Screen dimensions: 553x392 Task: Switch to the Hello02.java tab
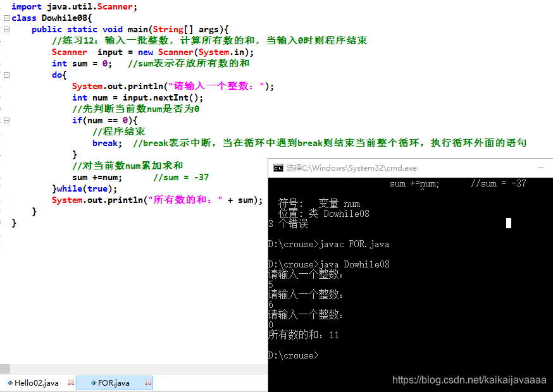click(x=36, y=383)
